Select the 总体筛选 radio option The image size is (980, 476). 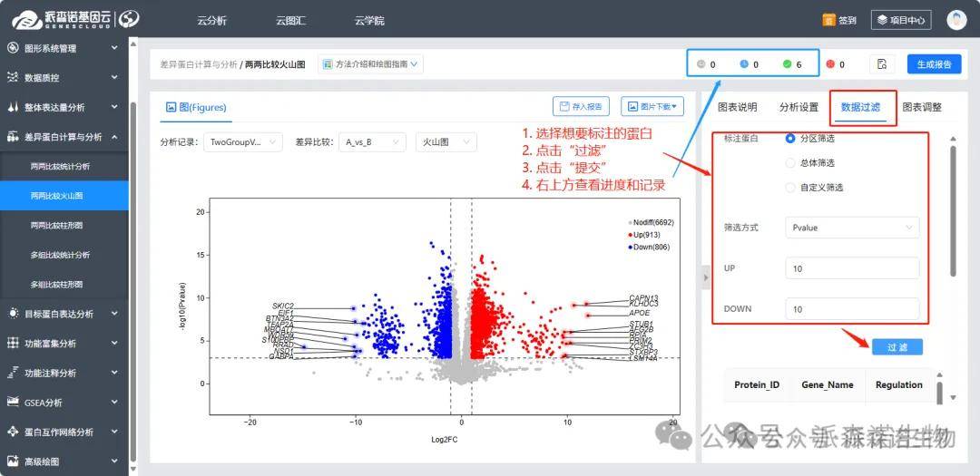coord(790,163)
